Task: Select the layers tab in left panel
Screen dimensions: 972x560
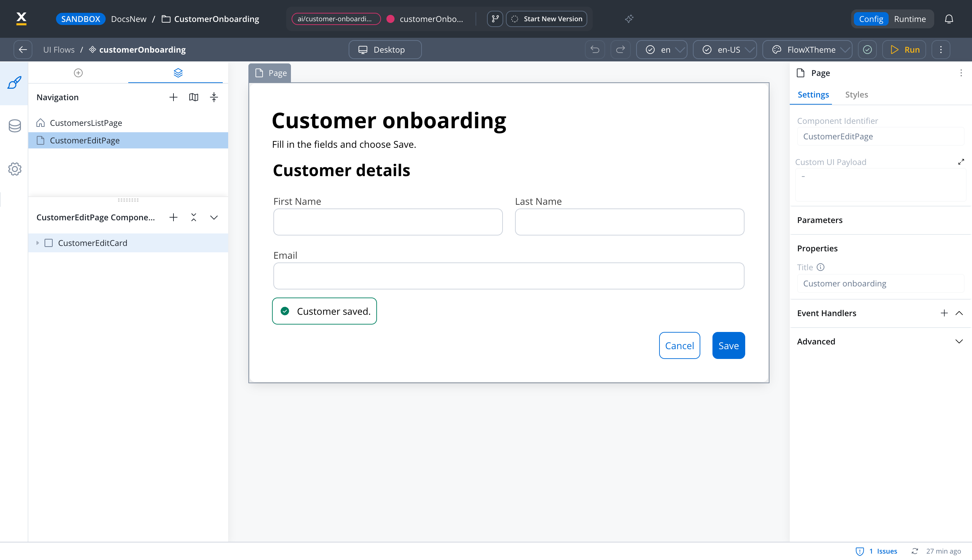Action: pos(178,73)
